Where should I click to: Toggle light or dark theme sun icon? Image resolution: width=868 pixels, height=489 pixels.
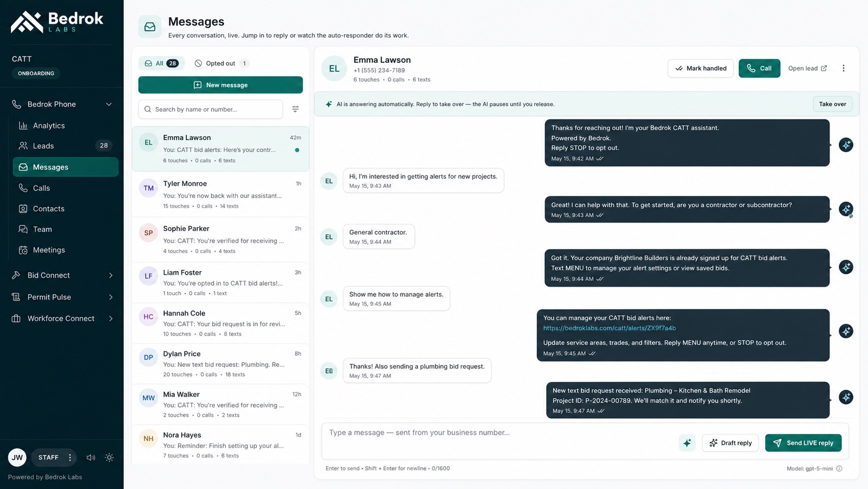[x=109, y=457]
